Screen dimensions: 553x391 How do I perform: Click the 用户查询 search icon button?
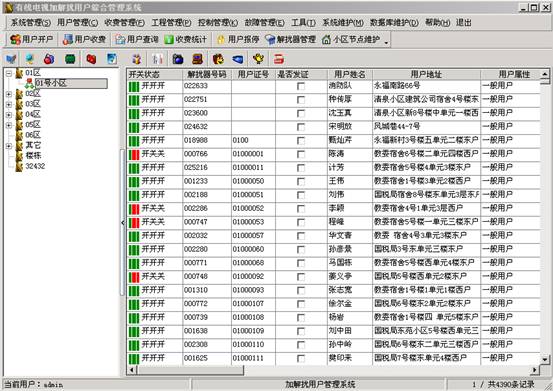pos(136,39)
